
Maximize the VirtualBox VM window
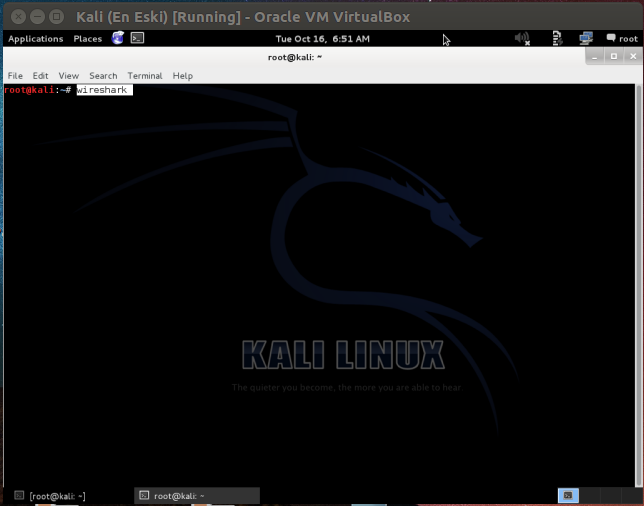(56, 16)
